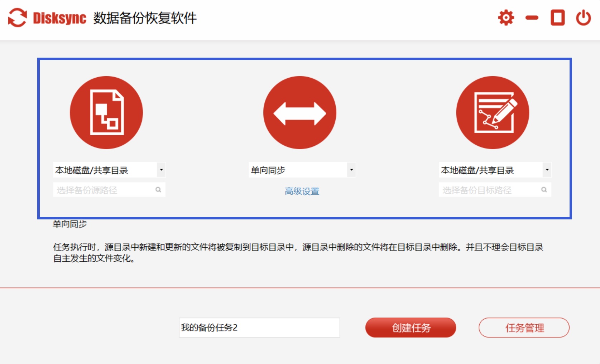
Task: Click the 单向同步 description heading
Action: [70, 224]
